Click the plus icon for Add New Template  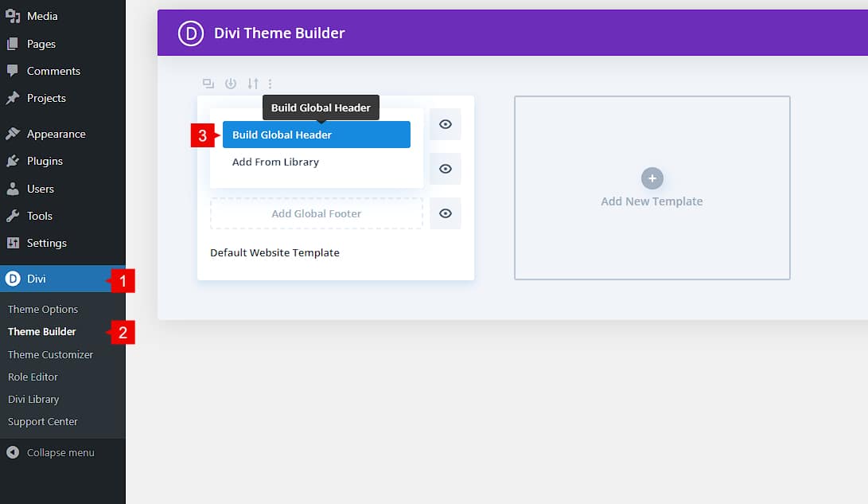click(x=652, y=178)
